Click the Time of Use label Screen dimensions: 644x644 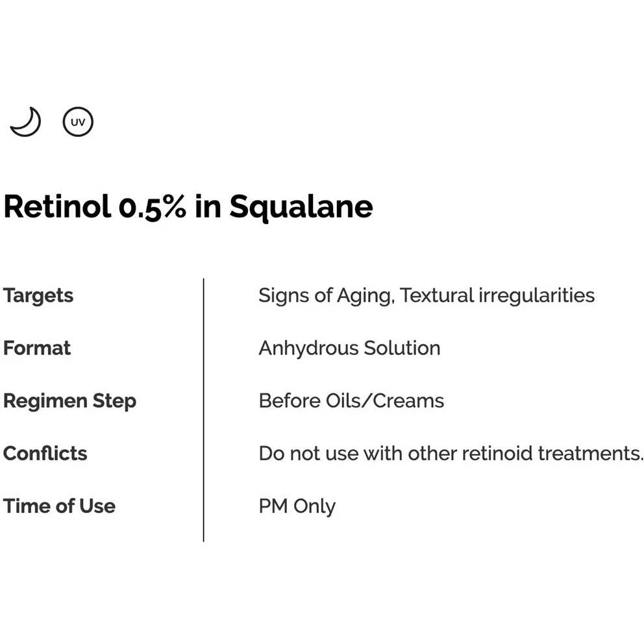pyautogui.click(x=59, y=506)
